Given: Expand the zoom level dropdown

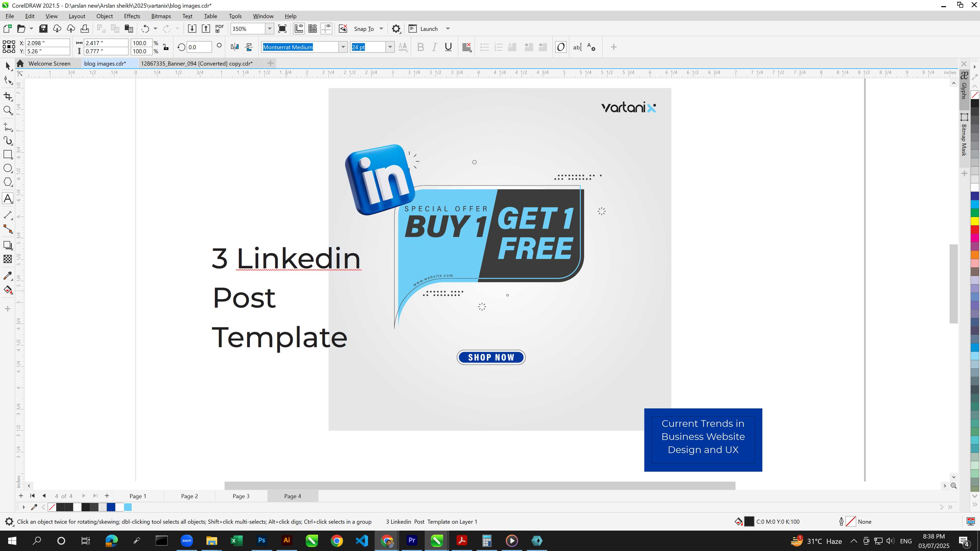Looking at the screenshot, I should (270, 29).
